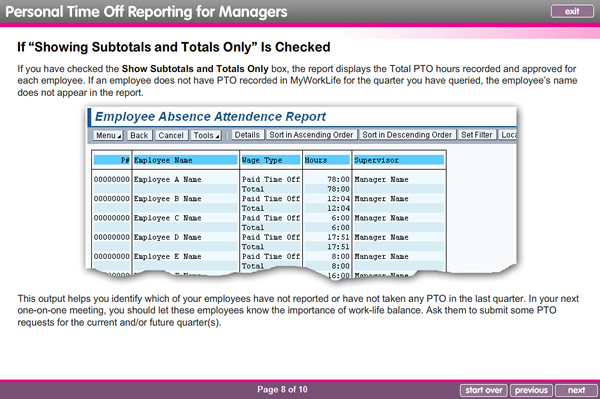
Task: Click the Employee C Name cell
Action: point(167,218)
